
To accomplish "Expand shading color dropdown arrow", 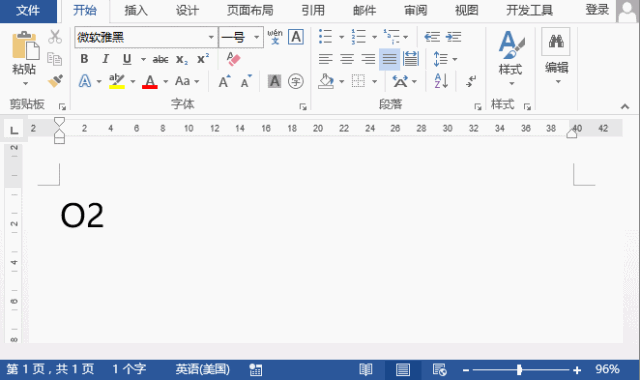I will (x=342, y=82).
